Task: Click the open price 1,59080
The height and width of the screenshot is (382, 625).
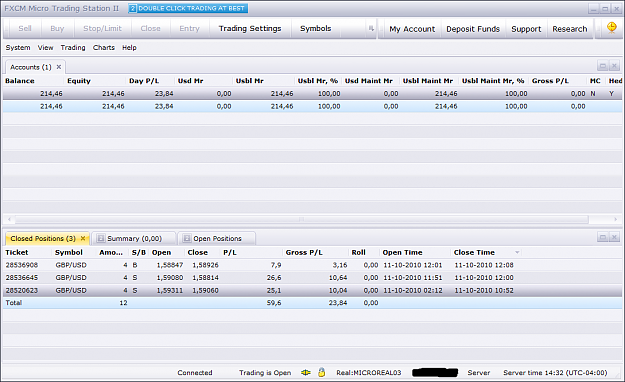Action: click(x=169, y=278)
